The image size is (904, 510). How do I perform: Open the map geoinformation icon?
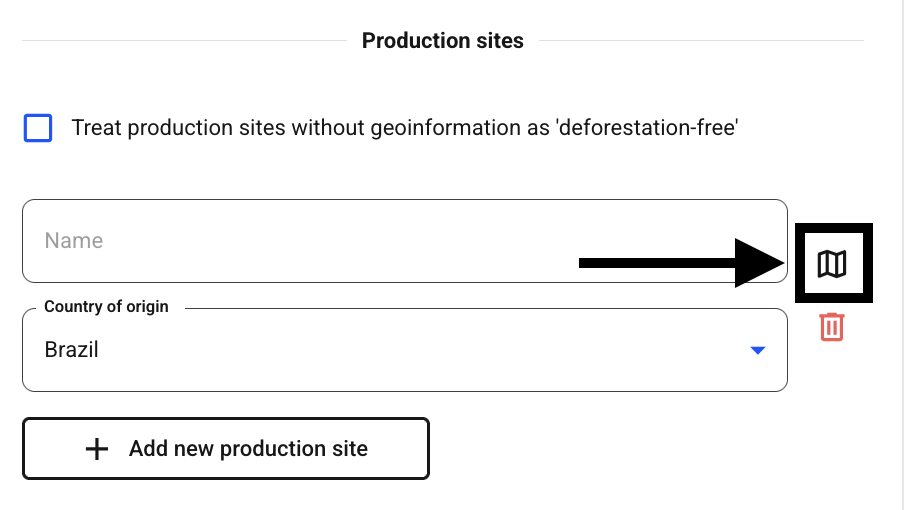(x=832, y=264)
